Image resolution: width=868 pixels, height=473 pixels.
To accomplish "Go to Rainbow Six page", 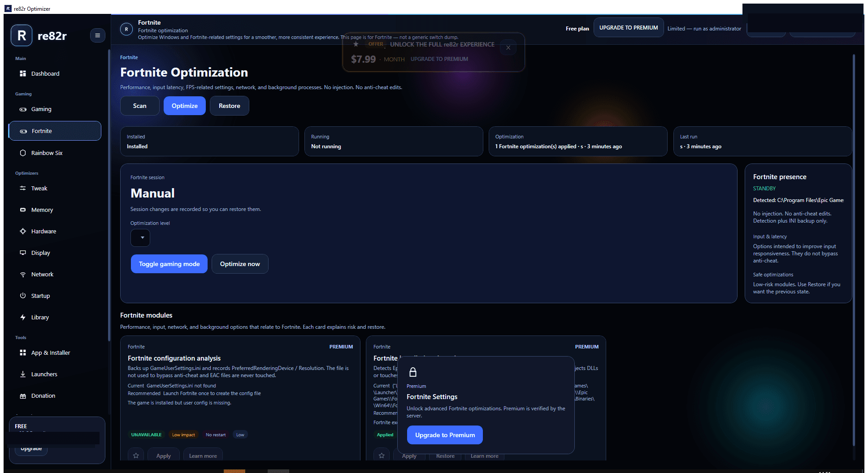I will pyautogui.click(x=55, y=153).
